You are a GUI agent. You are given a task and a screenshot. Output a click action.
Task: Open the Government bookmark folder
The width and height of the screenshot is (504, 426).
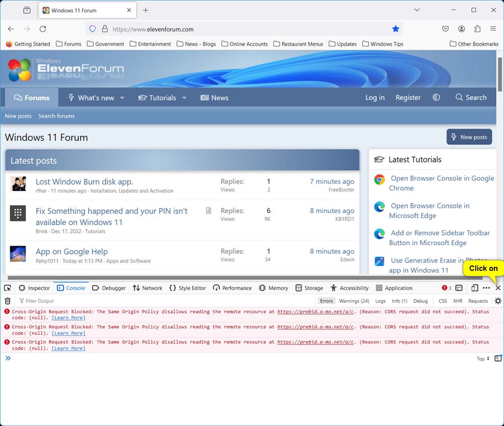[105, 44]
